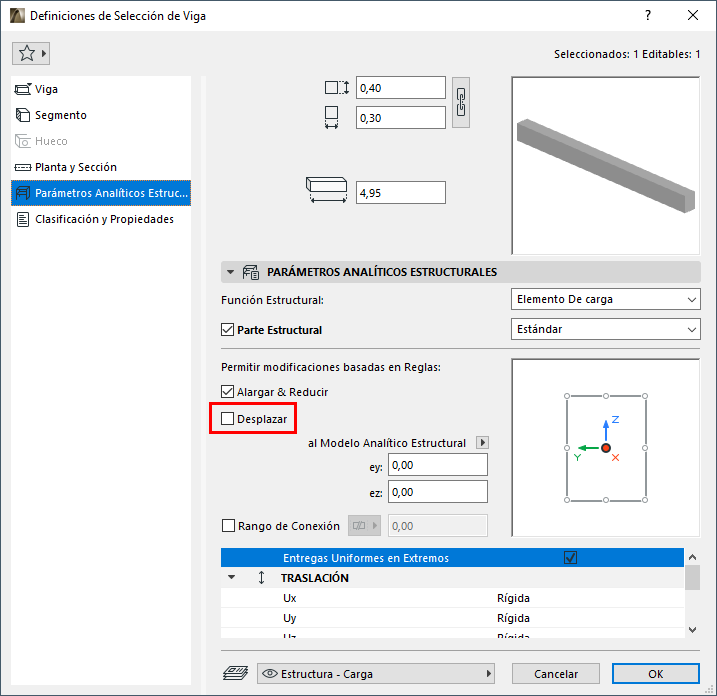Click the beam height field 0,40
The height and width of the screenshot is (696, 717).
pyautogui.click(x=401, y=88)
